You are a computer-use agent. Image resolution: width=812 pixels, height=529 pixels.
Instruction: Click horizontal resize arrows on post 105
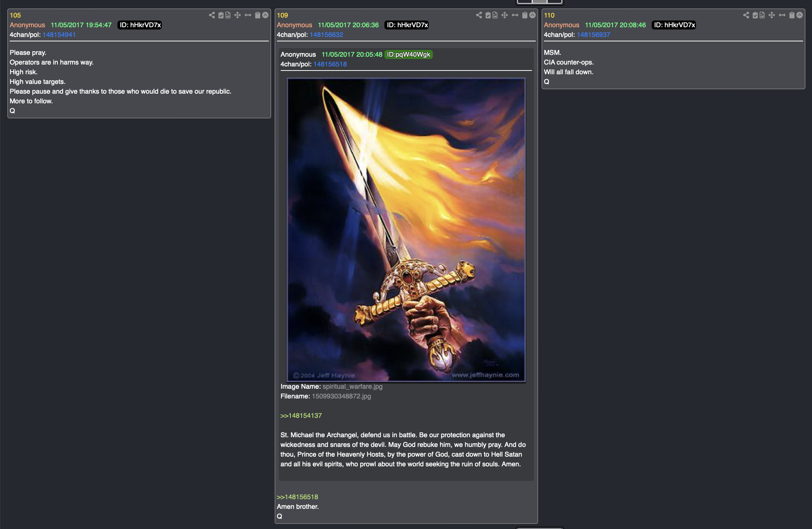(248, 15)
